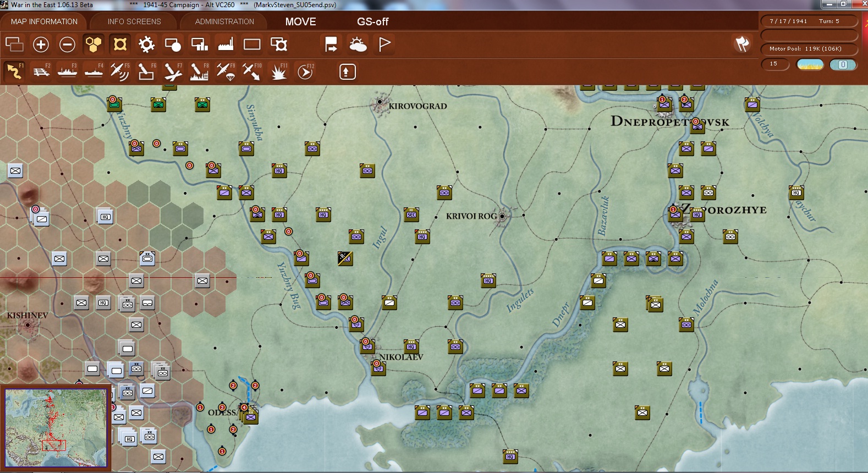The height and width of the screenshot is (473, 868).
Task: Click the two white flags icon
Action: (x=742, y=44)
